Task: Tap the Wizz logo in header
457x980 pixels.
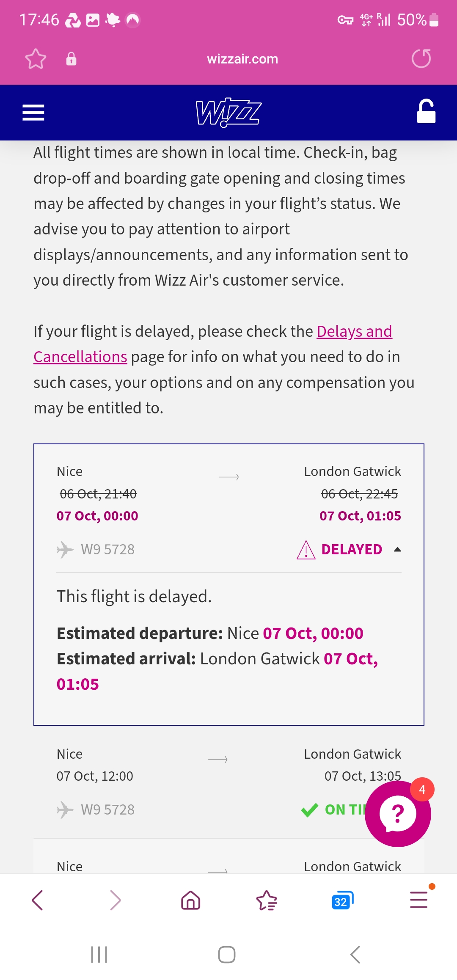Action: click(x=228, y=113)
